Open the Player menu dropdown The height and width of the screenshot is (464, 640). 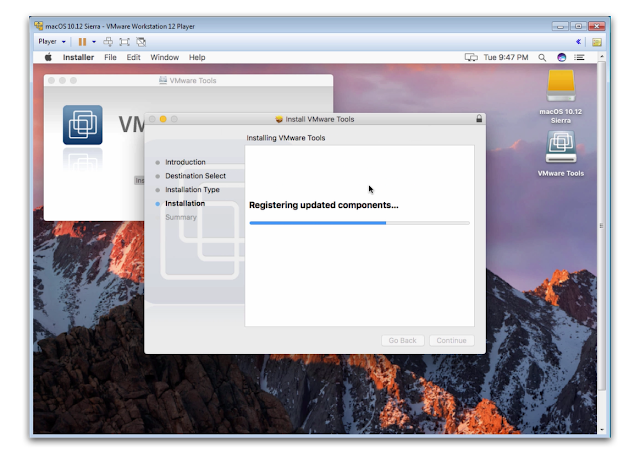(52, 42)
